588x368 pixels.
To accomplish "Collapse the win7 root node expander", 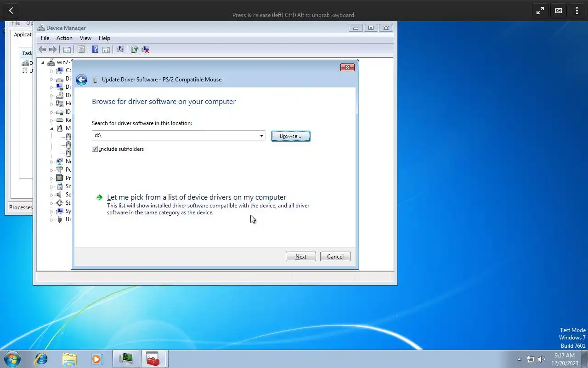I will 43,63.
